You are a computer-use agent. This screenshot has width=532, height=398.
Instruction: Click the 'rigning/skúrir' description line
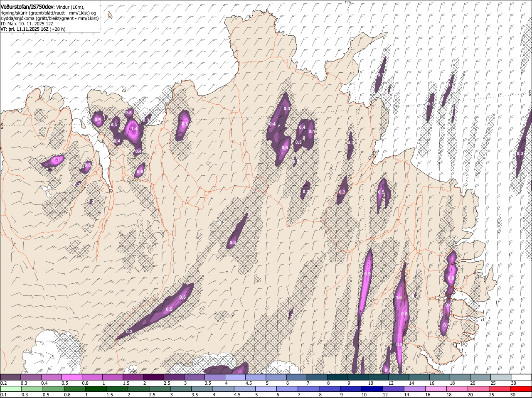48,13
